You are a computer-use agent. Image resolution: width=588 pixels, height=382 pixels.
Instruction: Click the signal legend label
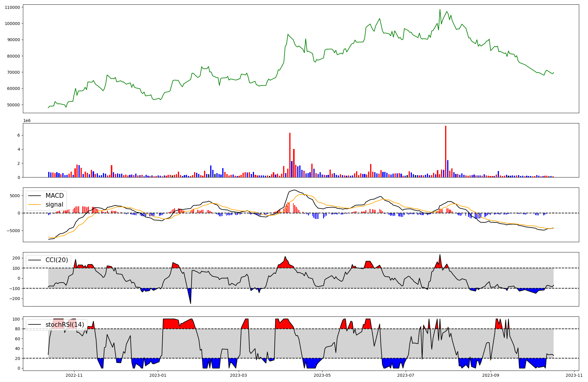click(54, 205)
